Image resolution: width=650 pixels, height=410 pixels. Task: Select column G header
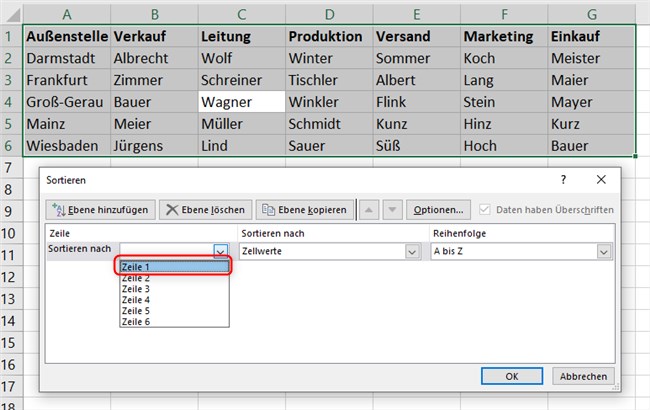592,15
